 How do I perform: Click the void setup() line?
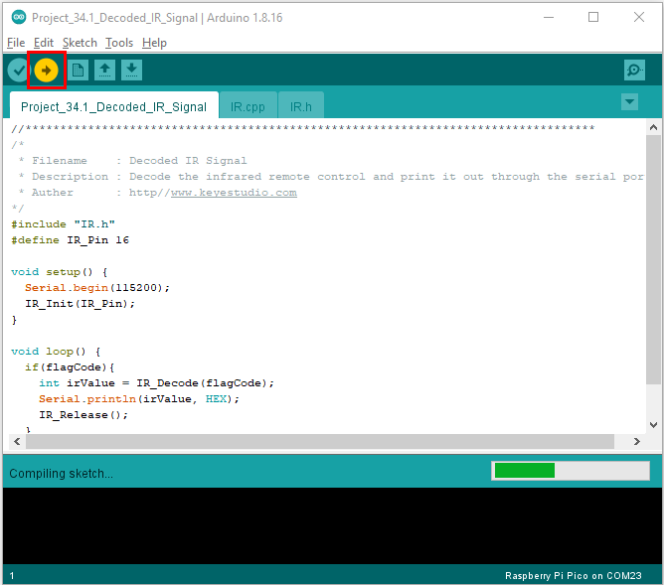59,272
